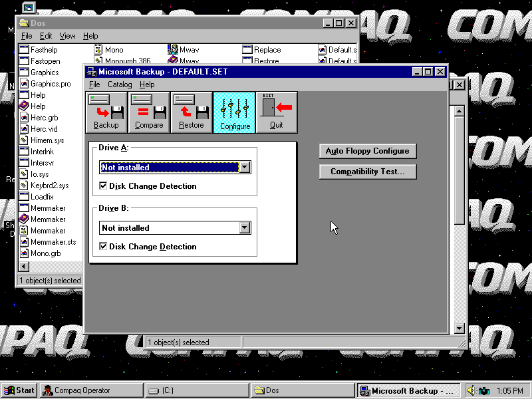Open the Backup tool in Microsoft Backup
The width and height of the screenshot is (532, 399).
click(106, 112)
